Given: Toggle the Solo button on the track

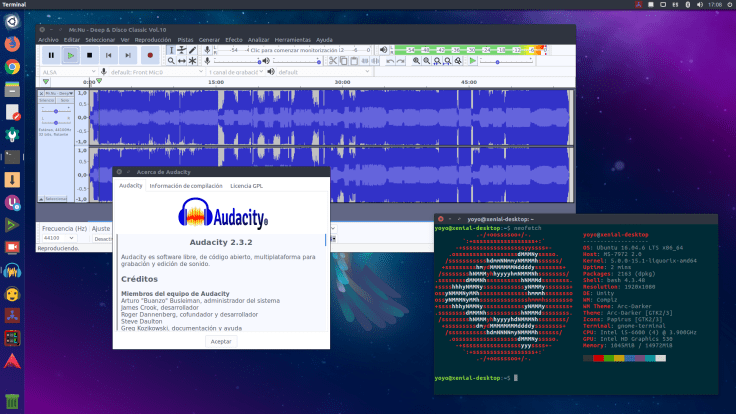Looking at the screenshot, I should click(63, 100).
